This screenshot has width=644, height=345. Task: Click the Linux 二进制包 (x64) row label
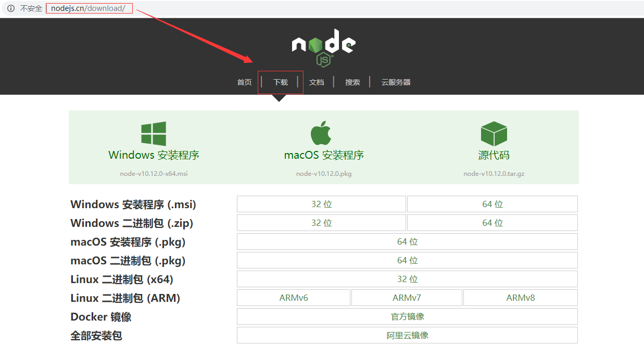(122, 279)
